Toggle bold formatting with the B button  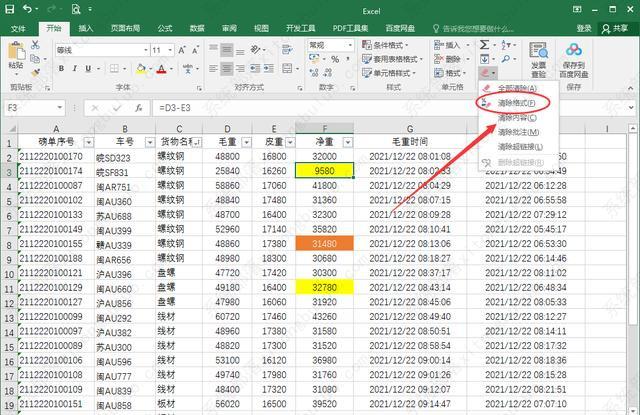62,69
